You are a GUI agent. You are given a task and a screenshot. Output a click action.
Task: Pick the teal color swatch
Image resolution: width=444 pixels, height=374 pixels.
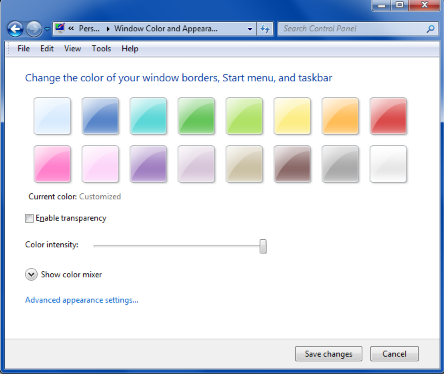tap(148, 116)
